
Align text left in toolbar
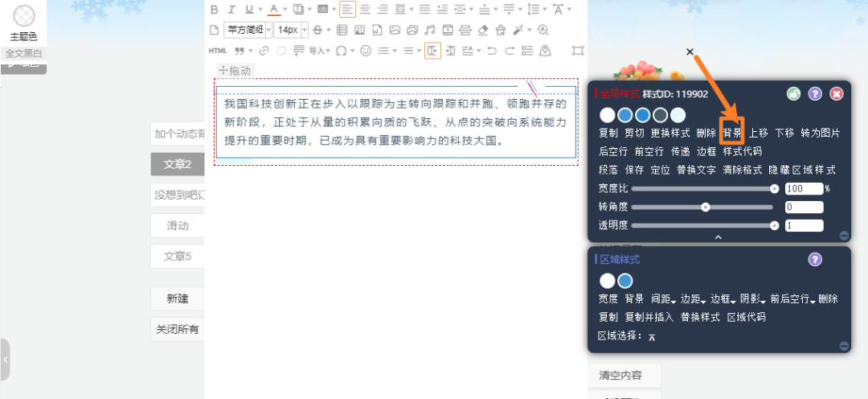coord(348,9)
